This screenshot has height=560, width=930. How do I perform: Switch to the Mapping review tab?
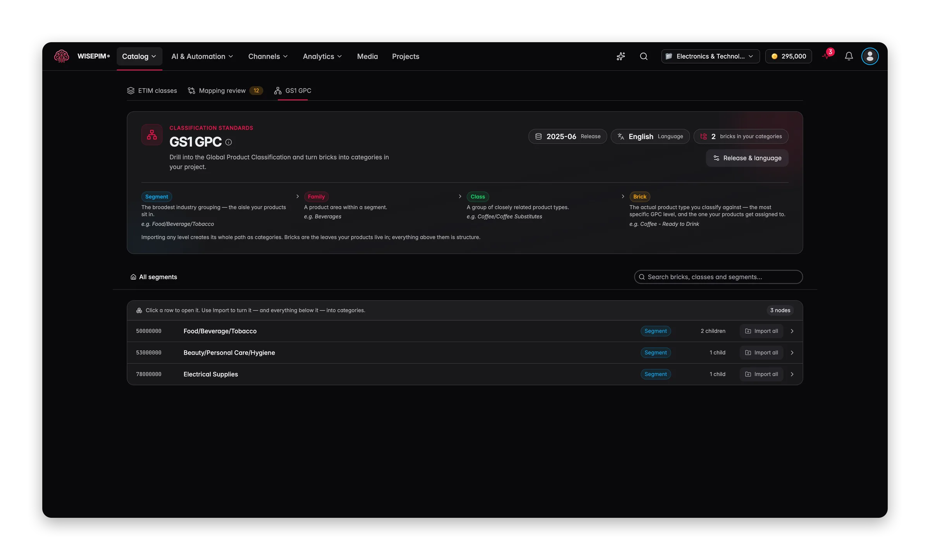point(225,91)
